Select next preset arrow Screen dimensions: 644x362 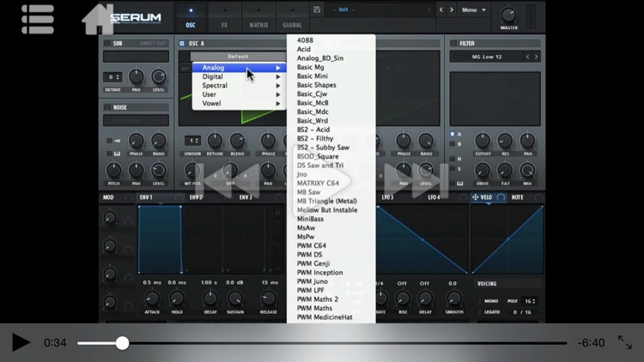point(452,9)
